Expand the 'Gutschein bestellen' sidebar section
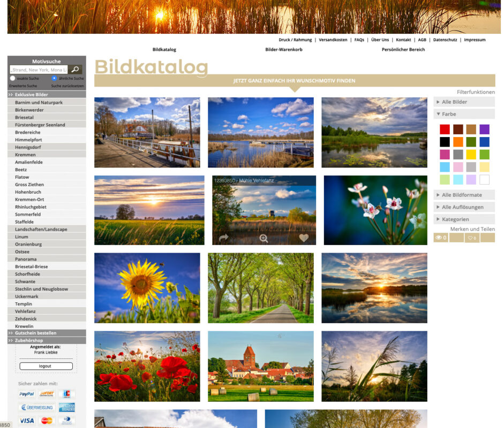 pyautogui.click(x=47, y=333)
